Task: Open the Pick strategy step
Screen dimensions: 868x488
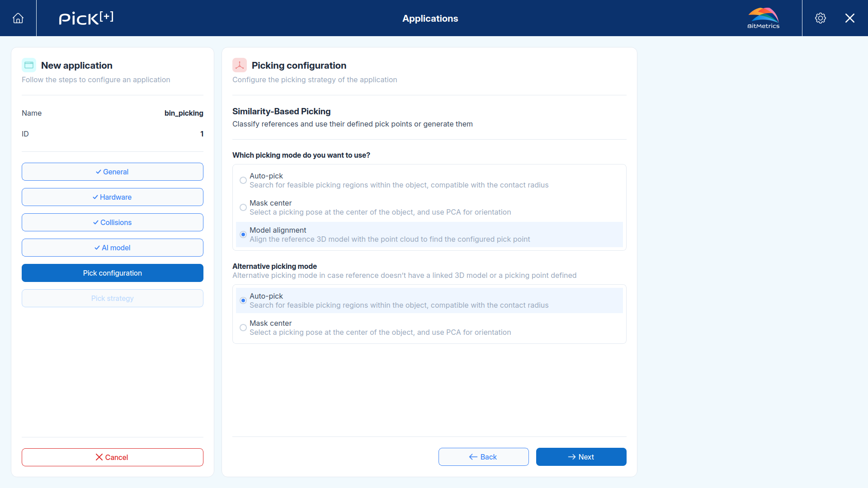Action: click(x=113, y=298)
